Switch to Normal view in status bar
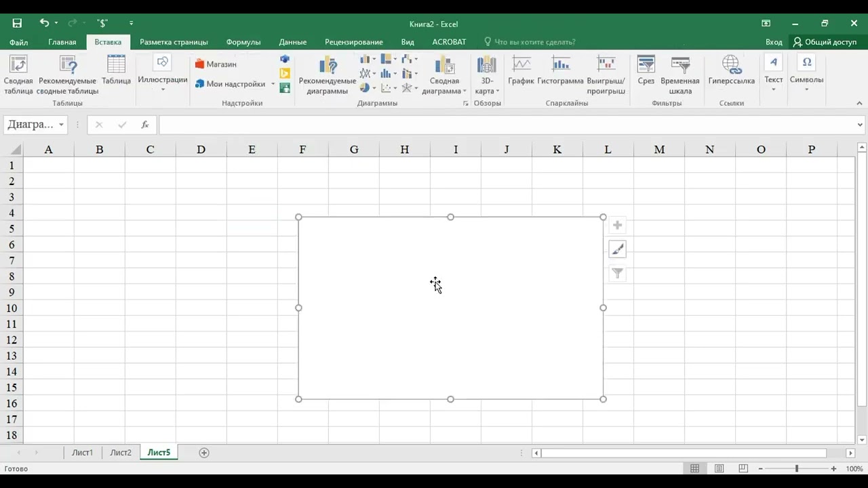Screen dimensions: 868x488 click(x=695, y=468)
